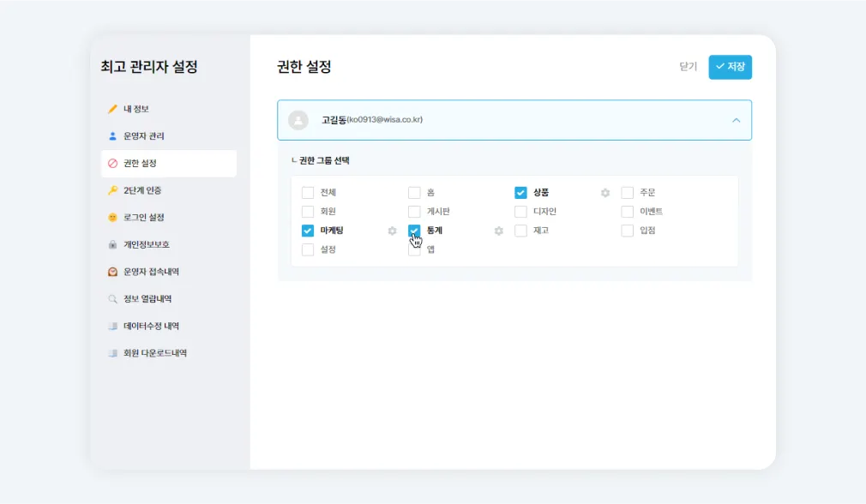The width and height of the screenshot is (866, 504).
Task: Click the pencil icon beside 내 정보
Action: [112, 109]
